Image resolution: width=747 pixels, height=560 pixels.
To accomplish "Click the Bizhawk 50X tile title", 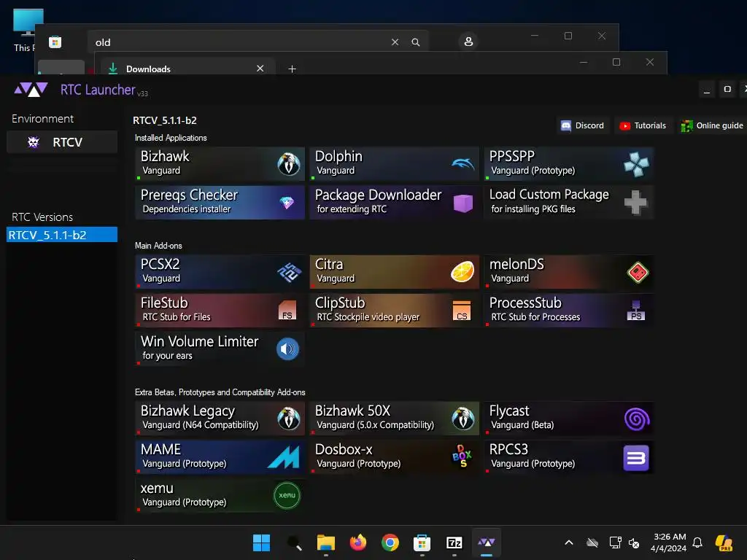I will point(352,411).
